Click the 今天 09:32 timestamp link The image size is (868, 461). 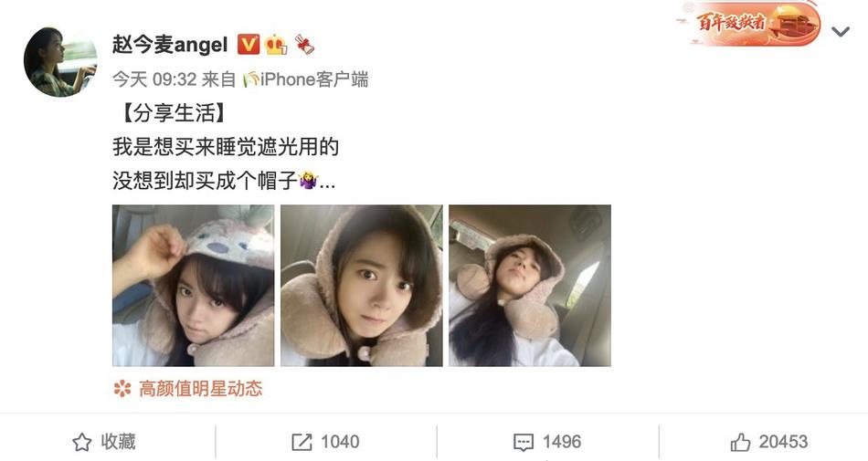click(154, 79)
